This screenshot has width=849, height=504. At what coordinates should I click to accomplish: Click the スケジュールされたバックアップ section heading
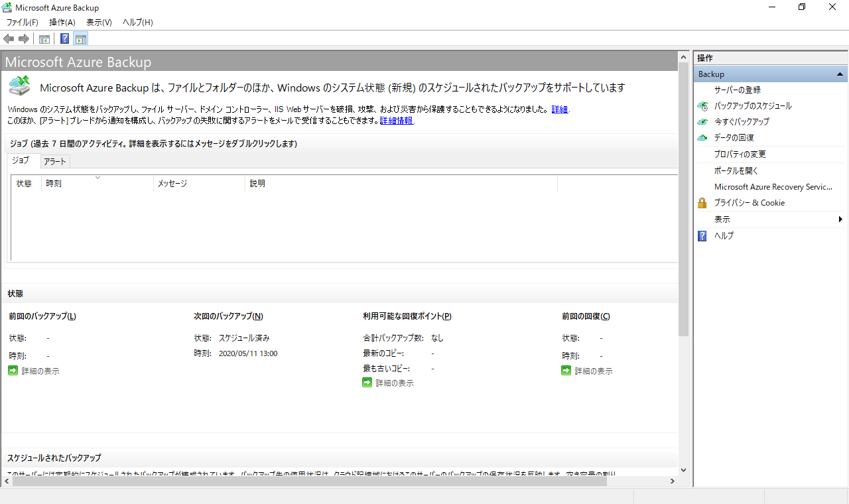54,458
